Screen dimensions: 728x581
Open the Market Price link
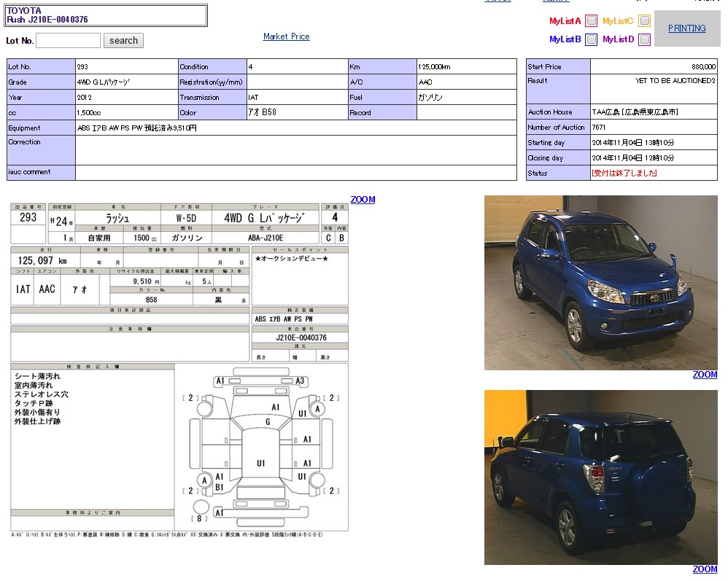[286, 36]
